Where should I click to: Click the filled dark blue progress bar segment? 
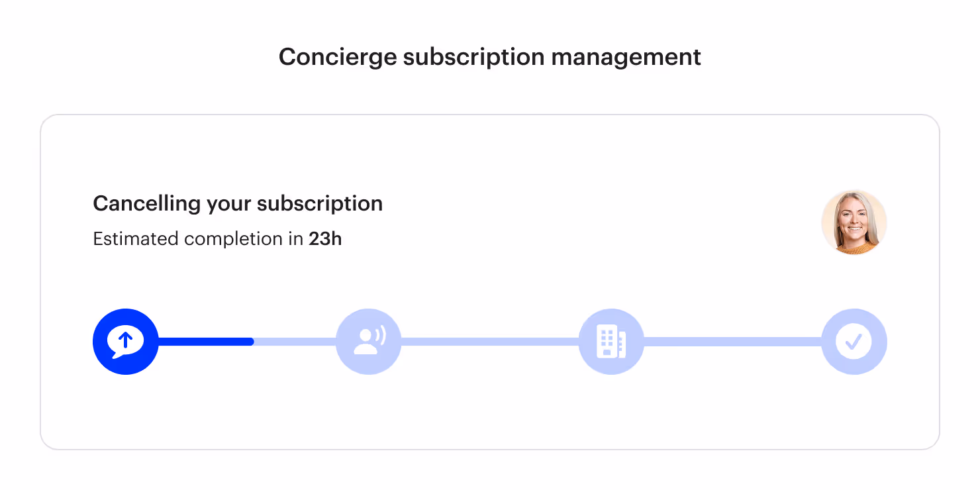(206, 342)
